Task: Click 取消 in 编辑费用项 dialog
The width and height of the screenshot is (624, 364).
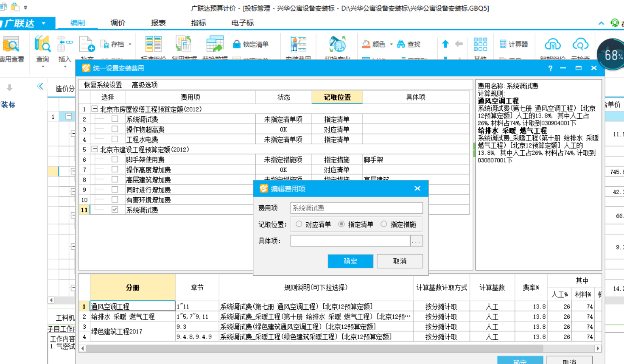Action: tap(400, 261)
